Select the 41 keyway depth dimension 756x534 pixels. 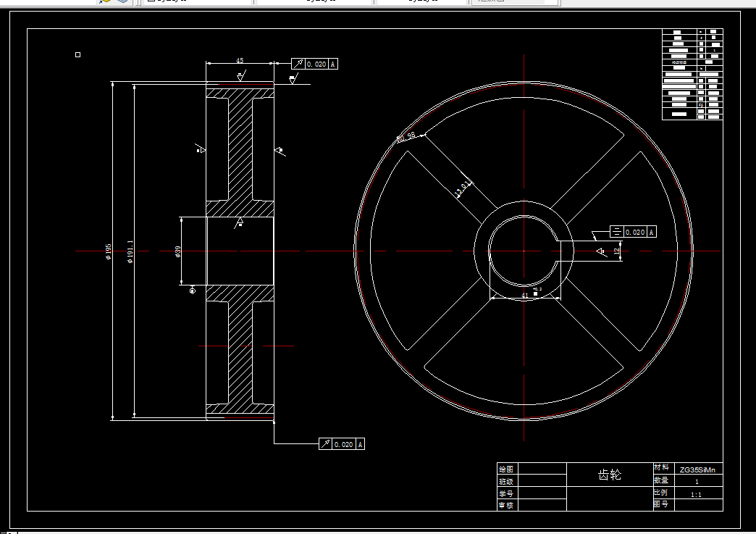click(x=525, y=296)
